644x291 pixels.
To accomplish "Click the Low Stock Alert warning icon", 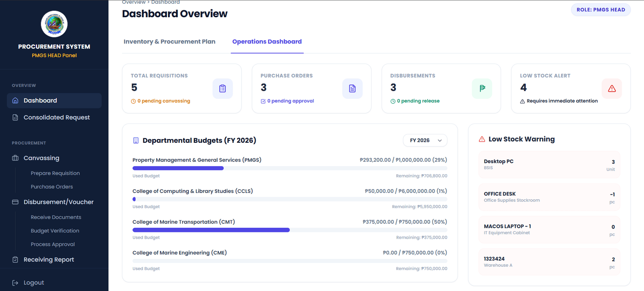I will coord(612,89).
